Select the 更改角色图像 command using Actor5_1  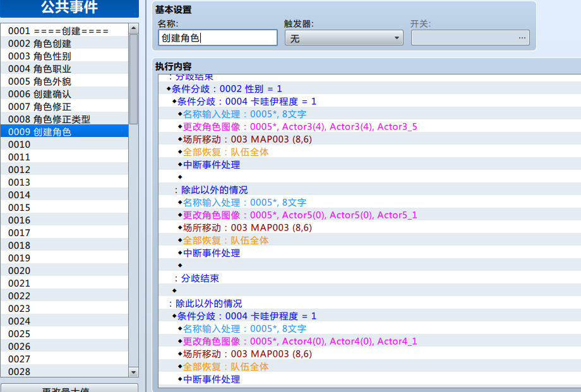370,215
